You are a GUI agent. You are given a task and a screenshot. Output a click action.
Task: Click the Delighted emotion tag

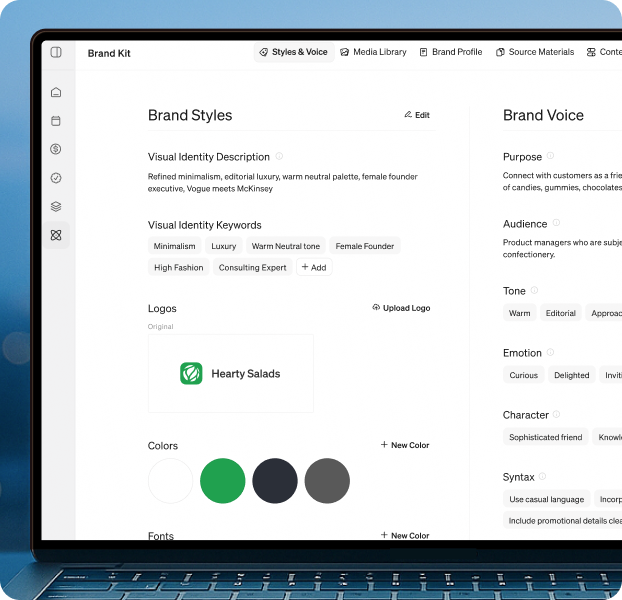[572, 375]
